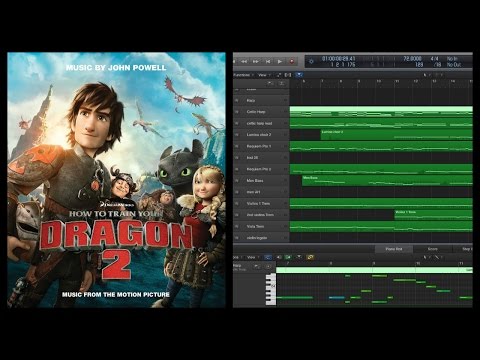
Task: Toggle the blue Catch playhead button
Action: coord(299,75)
